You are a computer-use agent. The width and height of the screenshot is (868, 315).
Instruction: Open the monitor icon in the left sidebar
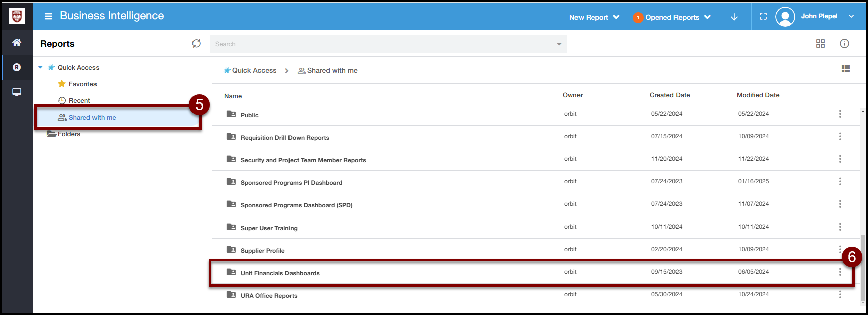pos(17,92)
